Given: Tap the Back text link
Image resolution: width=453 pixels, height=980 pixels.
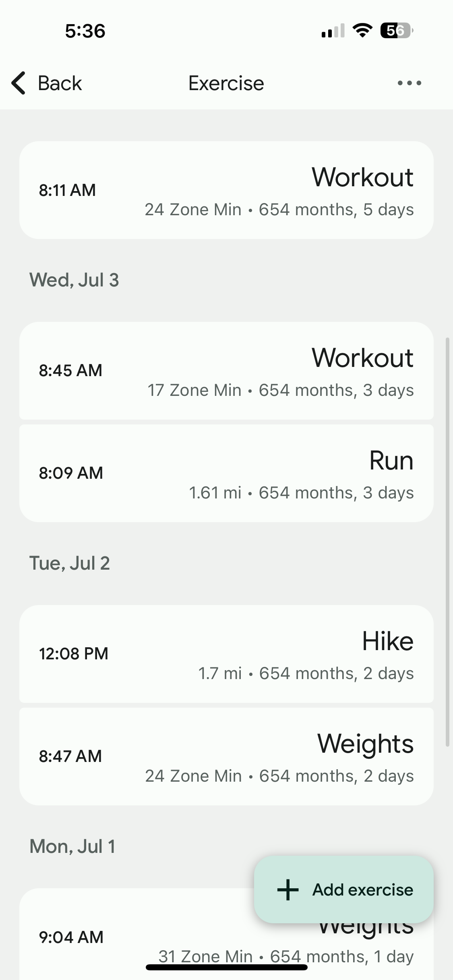Looking at the screenshot, I should point(60,83).
